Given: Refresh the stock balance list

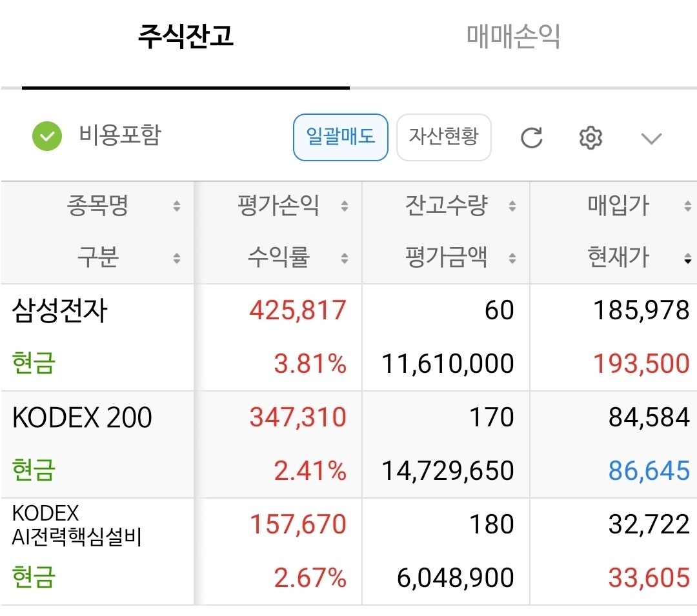Looking at the screenshot, I should [531, 137].
